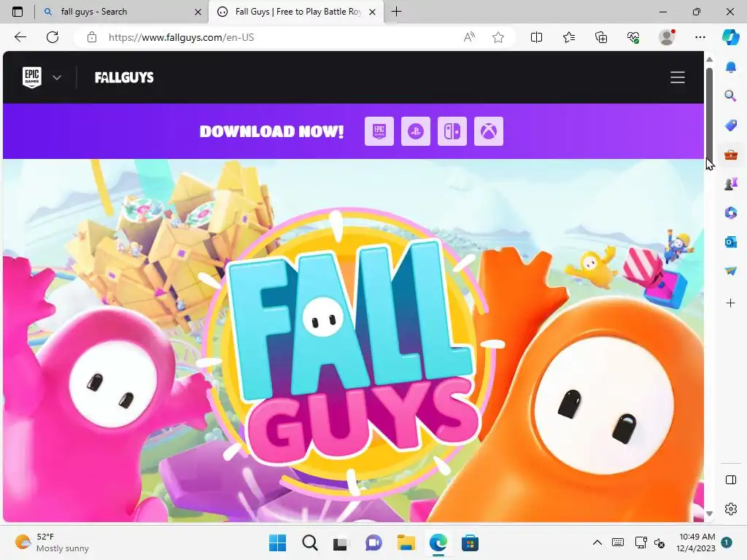Add page to favorites star icon
Viewport: 747px width, 560px height.
(x=498, y=37)
